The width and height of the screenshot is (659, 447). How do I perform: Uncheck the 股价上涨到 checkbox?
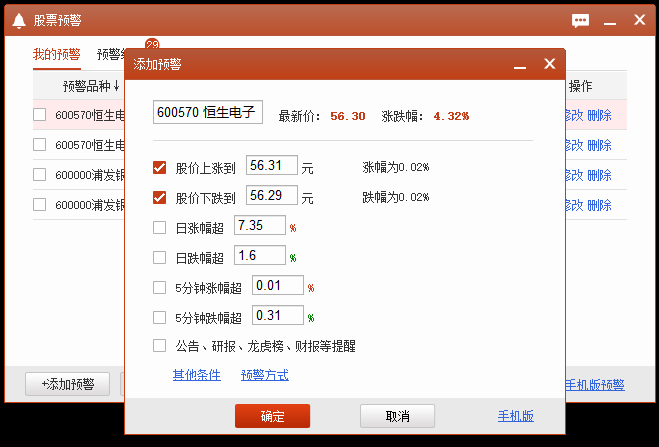(160, 167)
